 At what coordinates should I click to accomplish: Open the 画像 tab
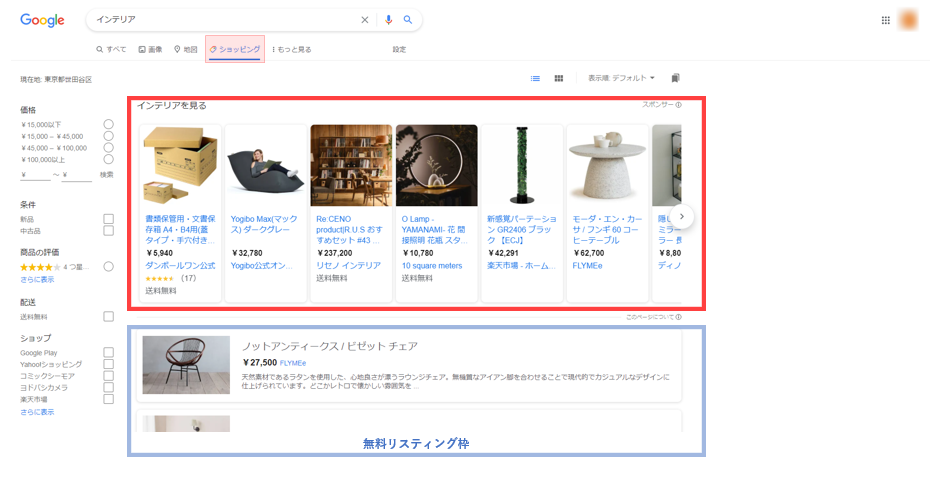point(150,50)
